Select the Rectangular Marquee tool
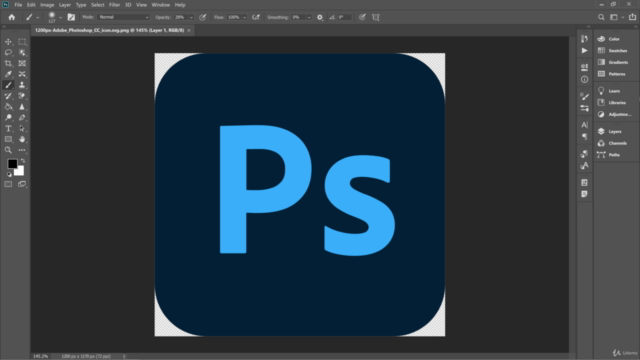Screen dimensions: 640x360 [x=22, y=42]
